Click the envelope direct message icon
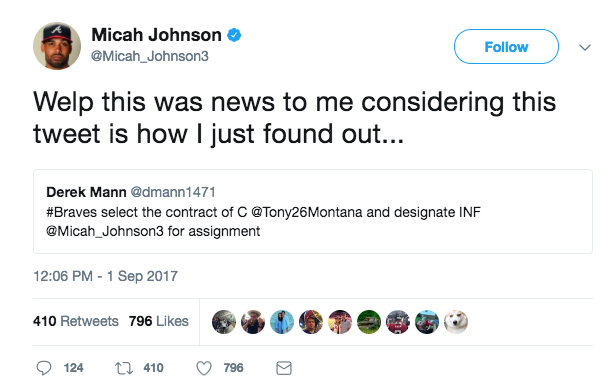Image resolution: width=616 pixels, height=387 pixels. pos(284,368)
